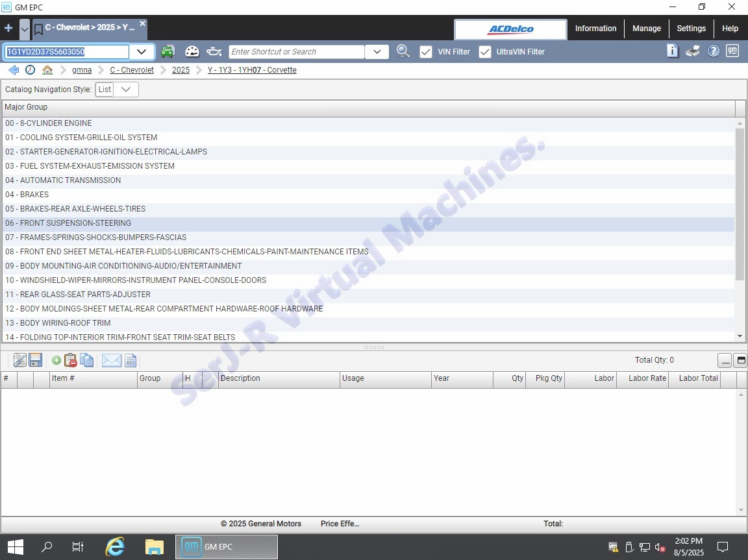Click the gm logo icon in toolbar

732,51
